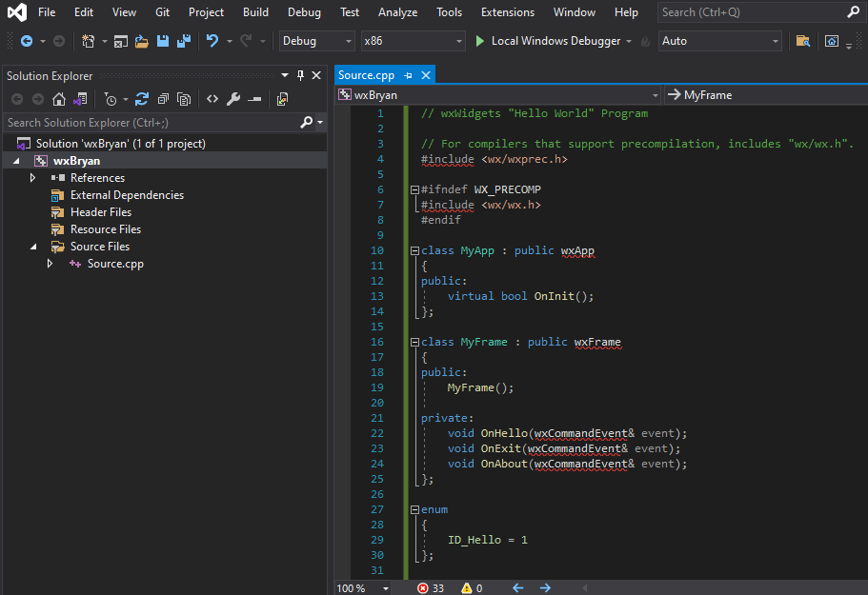Click the Hot Reload flame icon
The image size is (868, 595).
point(645,41)
